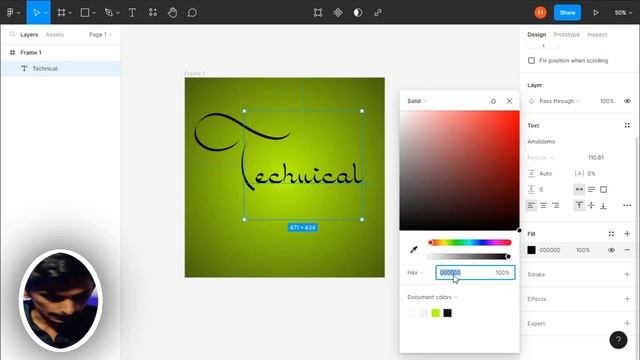640x360 pixels.
Task: Set text align center
Action: point(543,205)
